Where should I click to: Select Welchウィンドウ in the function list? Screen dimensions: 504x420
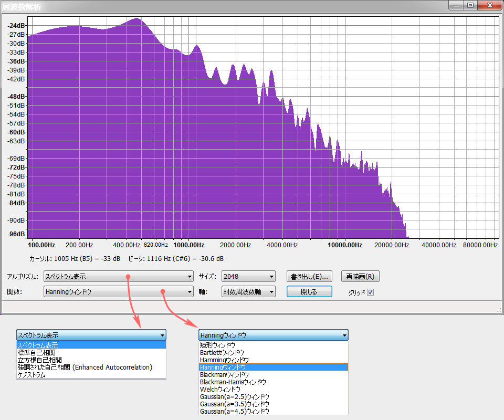(273, 390)
